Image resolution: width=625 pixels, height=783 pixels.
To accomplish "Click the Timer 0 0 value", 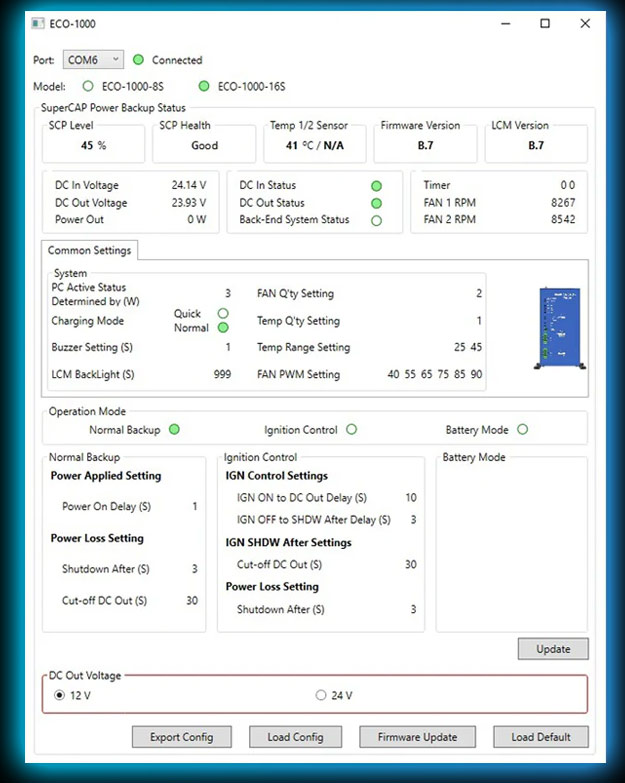I will pos(568,185).
